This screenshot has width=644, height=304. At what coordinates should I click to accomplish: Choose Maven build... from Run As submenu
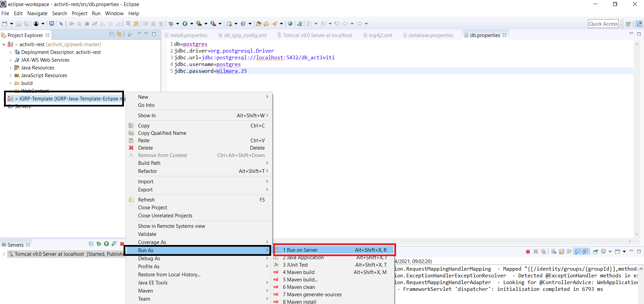[x=333, y=280]
